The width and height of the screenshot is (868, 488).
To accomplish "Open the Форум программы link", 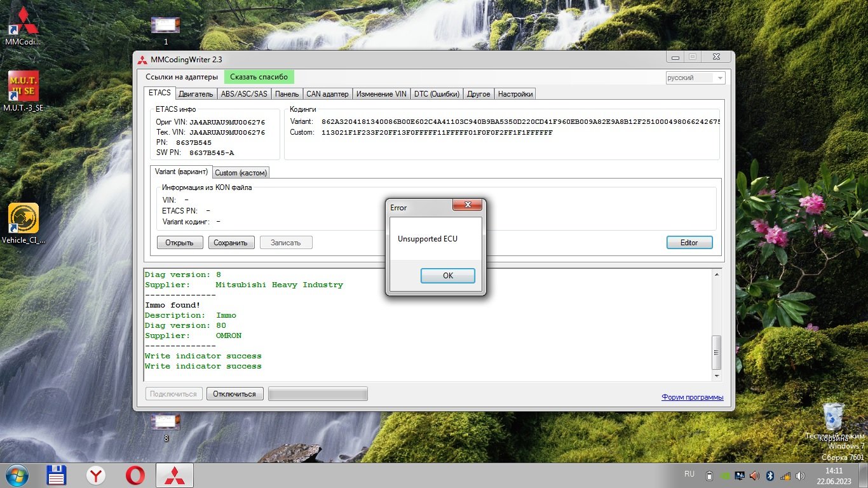I will [x=692, y=397].
